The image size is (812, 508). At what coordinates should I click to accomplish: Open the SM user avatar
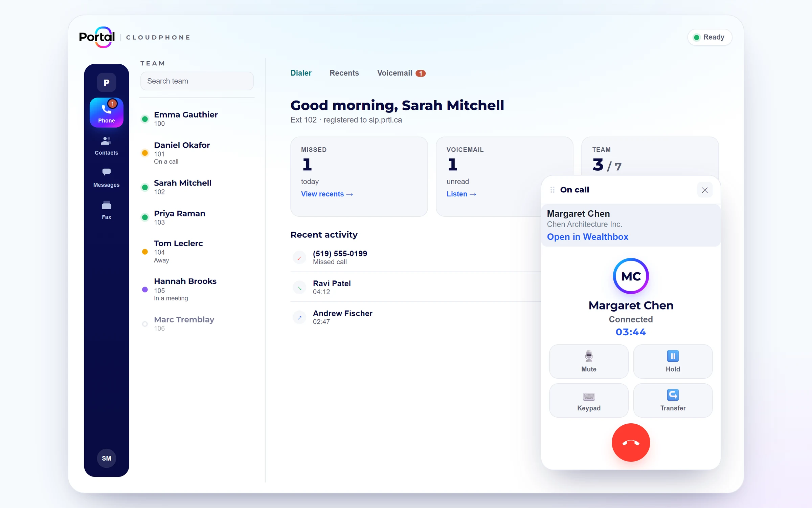(106, 458)
